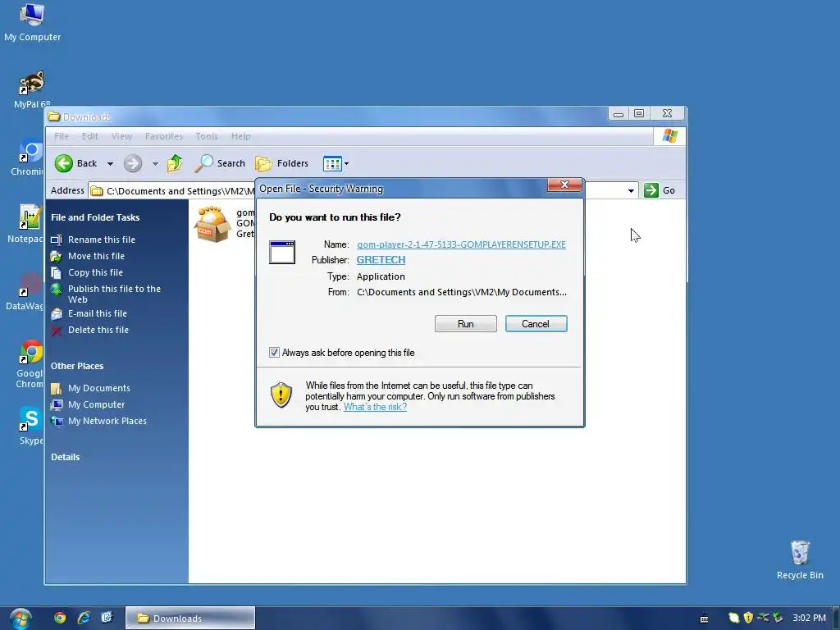
Task: Click the gom-player setup file name link
Action: click(461, 244)
